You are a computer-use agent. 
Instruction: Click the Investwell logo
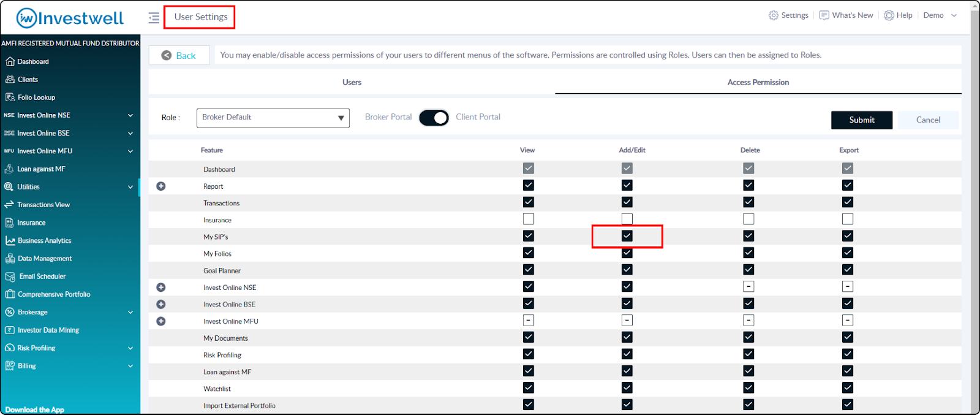point(70,18)
